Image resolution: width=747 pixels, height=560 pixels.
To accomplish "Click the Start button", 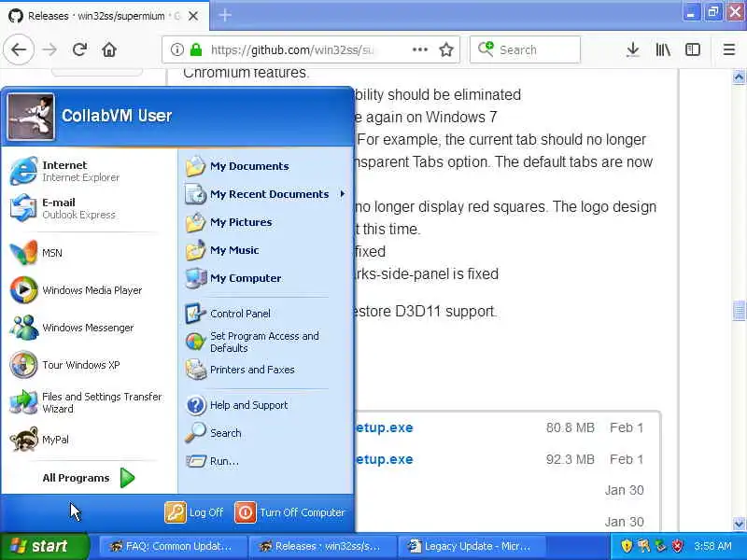I will click(44, 546).
